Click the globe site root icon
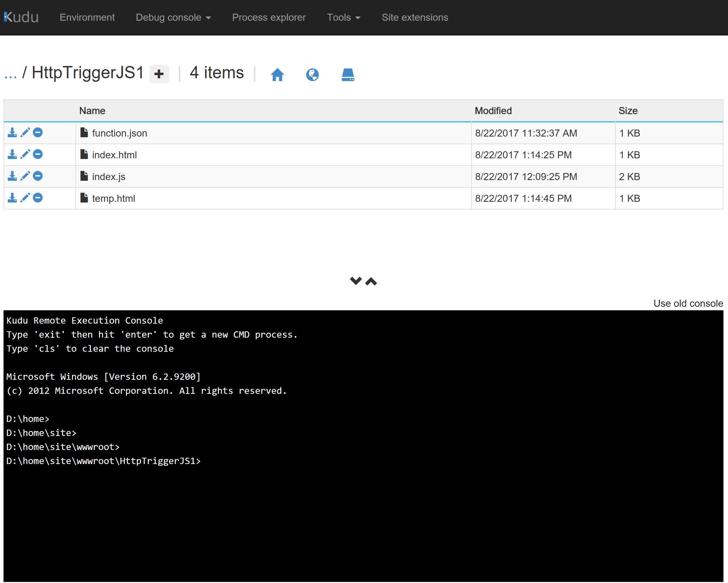The width and height of the screenshot is (728, 583). [x=312, y=74]
